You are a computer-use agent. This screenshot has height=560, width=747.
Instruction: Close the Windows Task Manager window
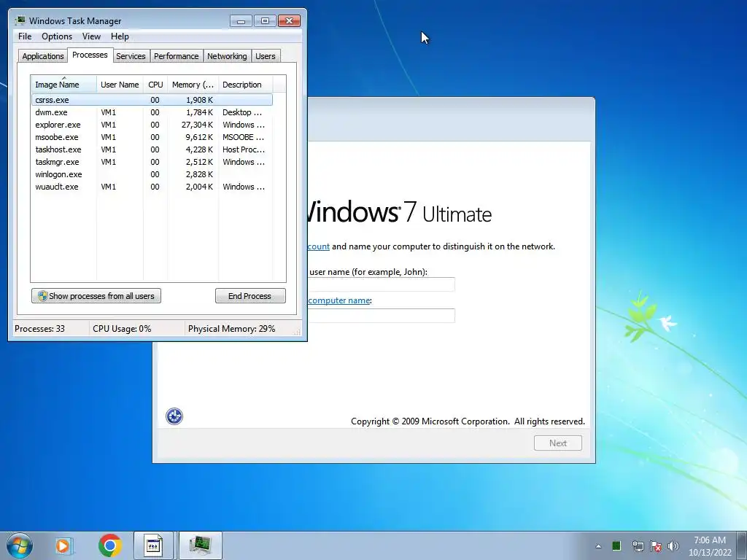(289, 21)
